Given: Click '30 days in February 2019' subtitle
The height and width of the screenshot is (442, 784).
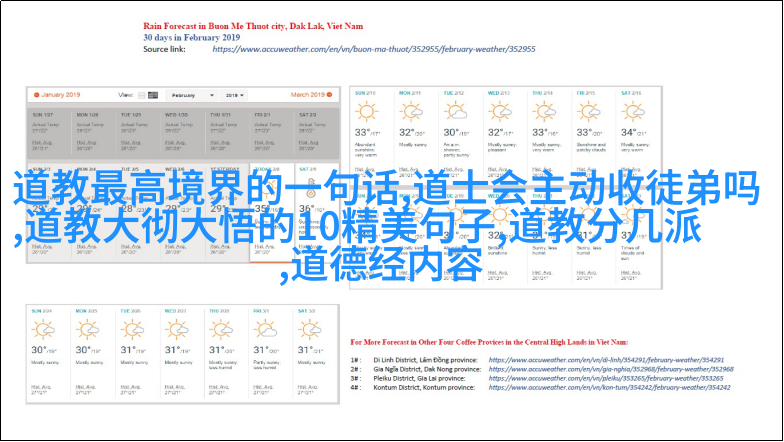Looking at the screenshot, I should tap(192, 38).
